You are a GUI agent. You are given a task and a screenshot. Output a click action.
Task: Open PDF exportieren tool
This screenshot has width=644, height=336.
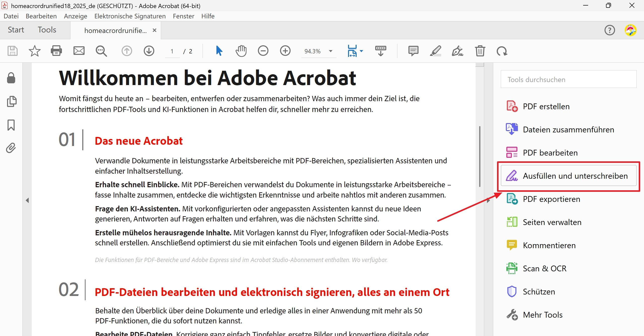click(x=569, y=199)
